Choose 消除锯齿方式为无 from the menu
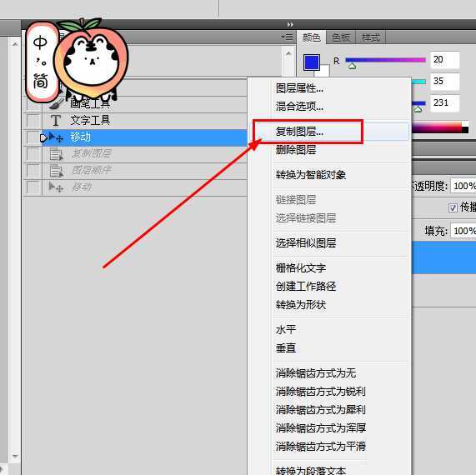476x475 pixels. point(316,373)
